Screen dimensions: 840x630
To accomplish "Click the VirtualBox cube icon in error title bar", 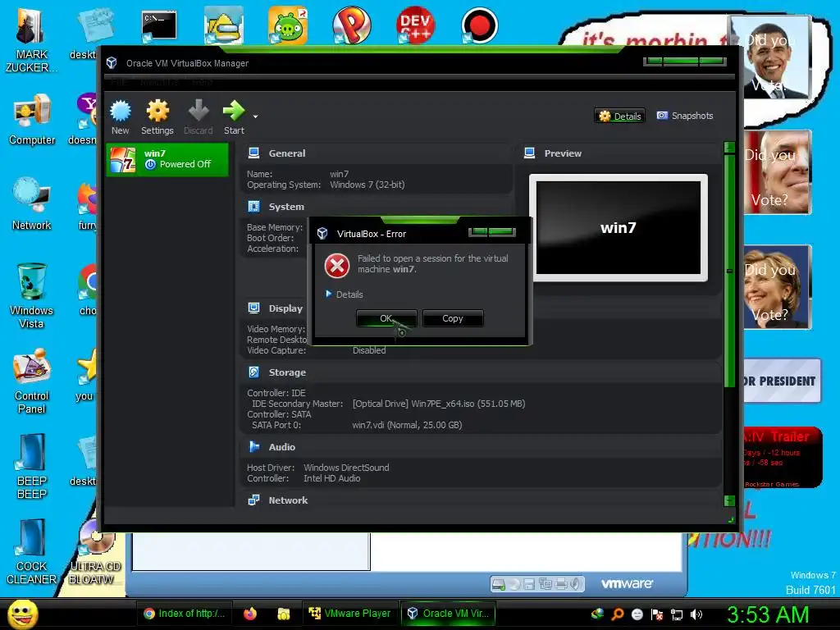I will 322,234.
